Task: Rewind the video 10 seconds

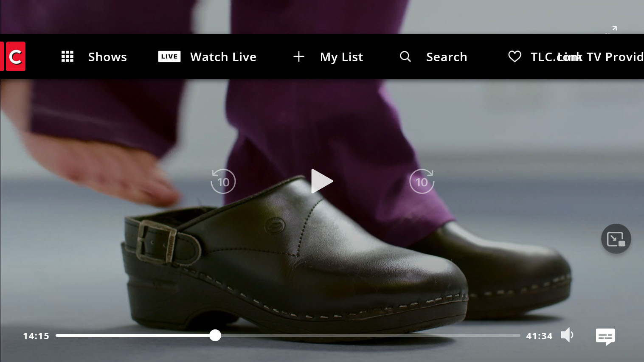Action: coord(223,182)
